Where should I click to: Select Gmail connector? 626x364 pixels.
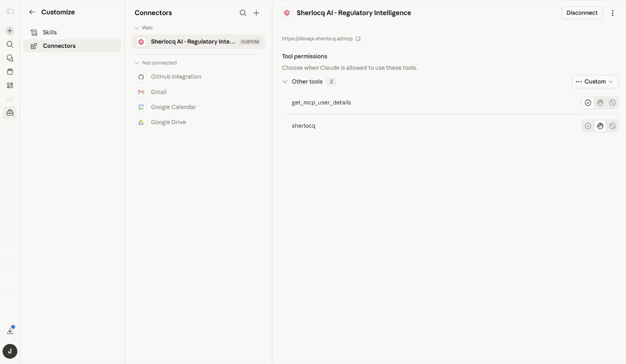[x=198, y=92]
